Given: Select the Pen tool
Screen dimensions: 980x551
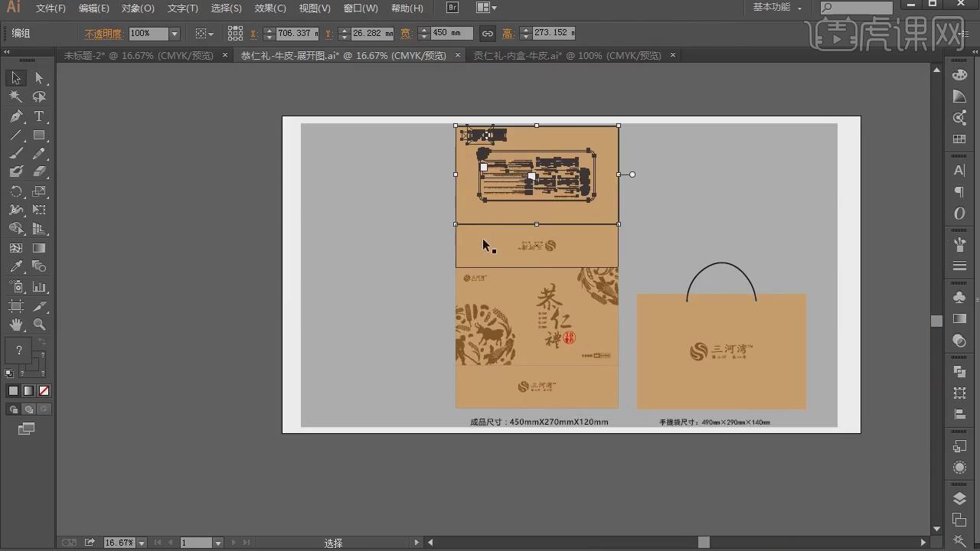Looking at the screenshot, I should (x=15, y=116).
